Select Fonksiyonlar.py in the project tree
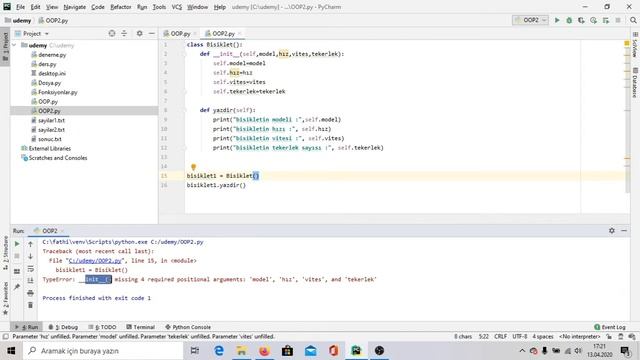The height and width of the screenshot is (360, 640). pyautogui.click(x=58, y=92)
